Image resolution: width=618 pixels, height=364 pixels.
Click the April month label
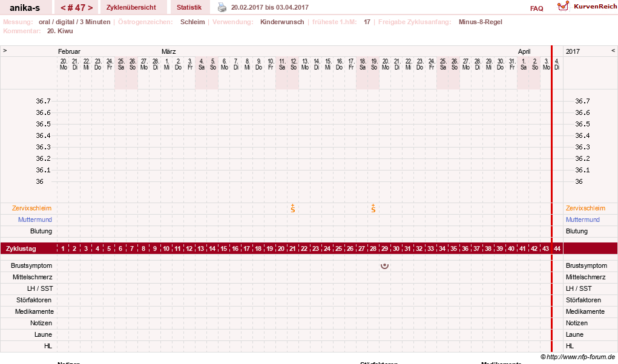point(524,51)
